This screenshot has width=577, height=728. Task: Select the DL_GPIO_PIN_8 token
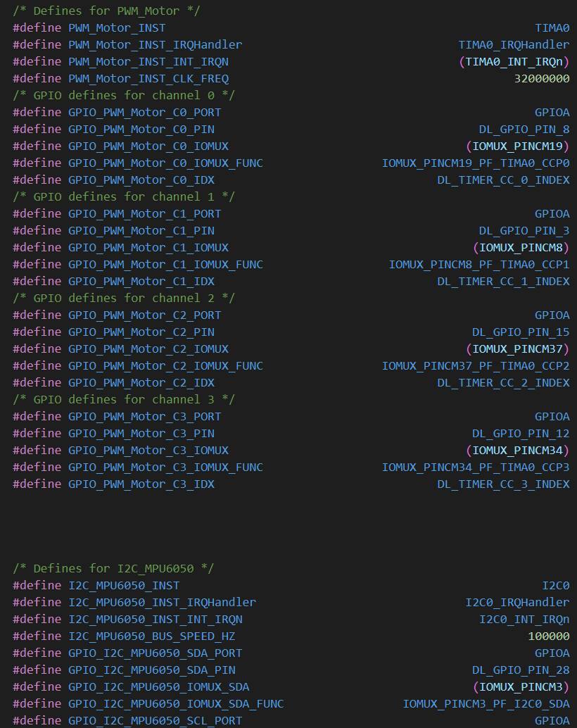click(x=524, y=130)
